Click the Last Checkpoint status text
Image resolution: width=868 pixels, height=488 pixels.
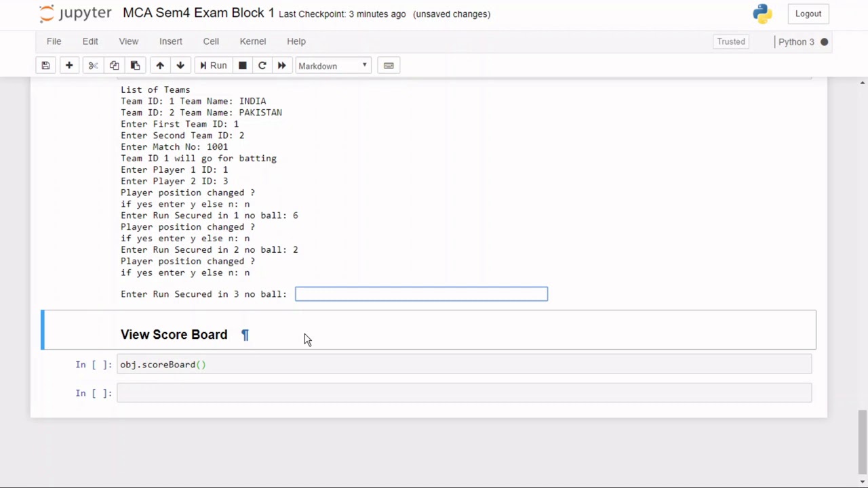click(342, 14)
